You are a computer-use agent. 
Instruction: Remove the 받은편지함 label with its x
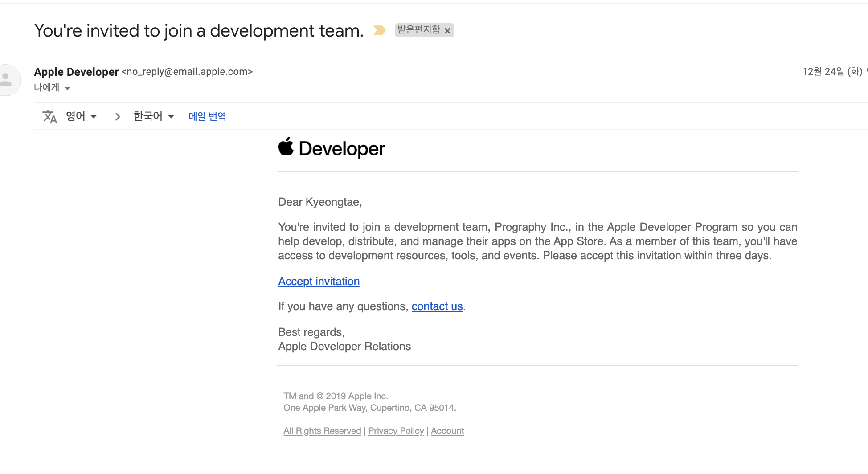447,31
